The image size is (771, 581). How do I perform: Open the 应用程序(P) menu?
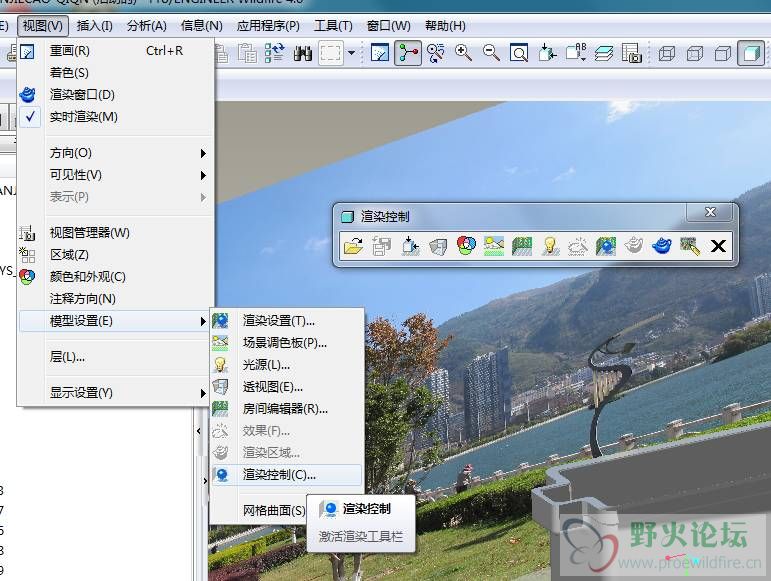click(268, 26)
